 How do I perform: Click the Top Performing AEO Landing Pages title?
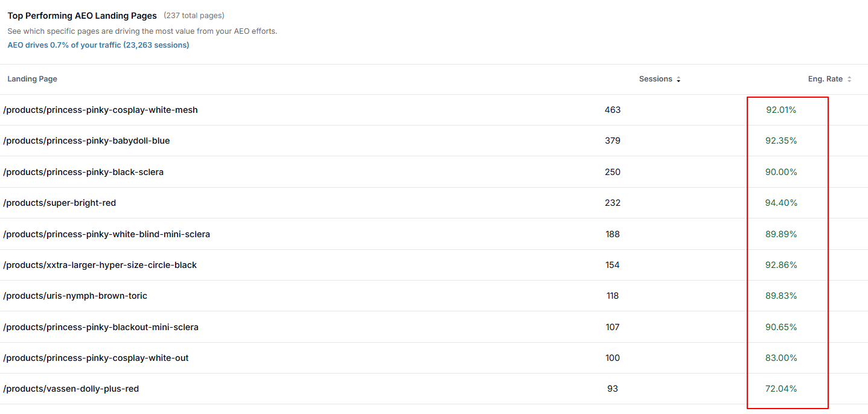coord(82,16)
